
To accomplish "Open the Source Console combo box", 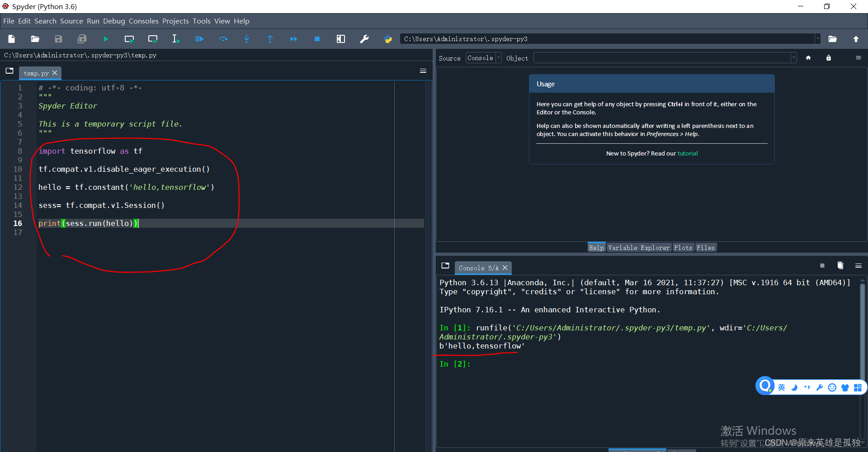I will pos(483,58).
